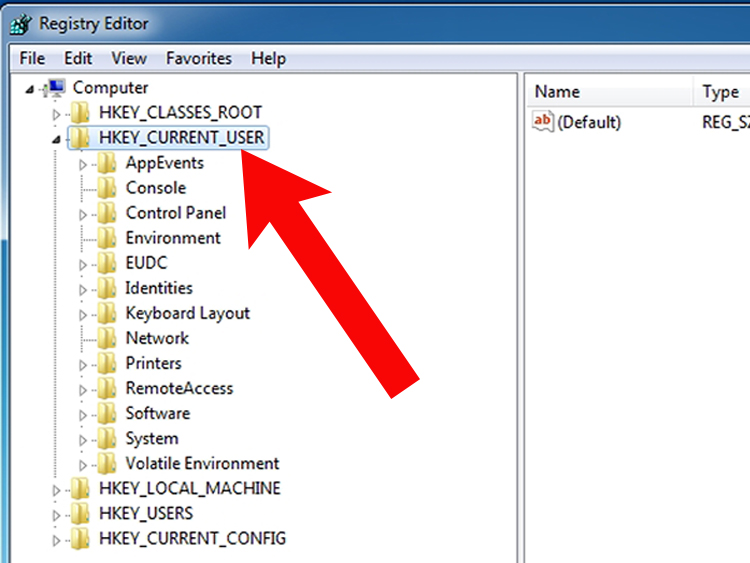This screenshot has height=563, width=750.
Task: Click the ab string icon of (Default) value
Action: point(543,121)
